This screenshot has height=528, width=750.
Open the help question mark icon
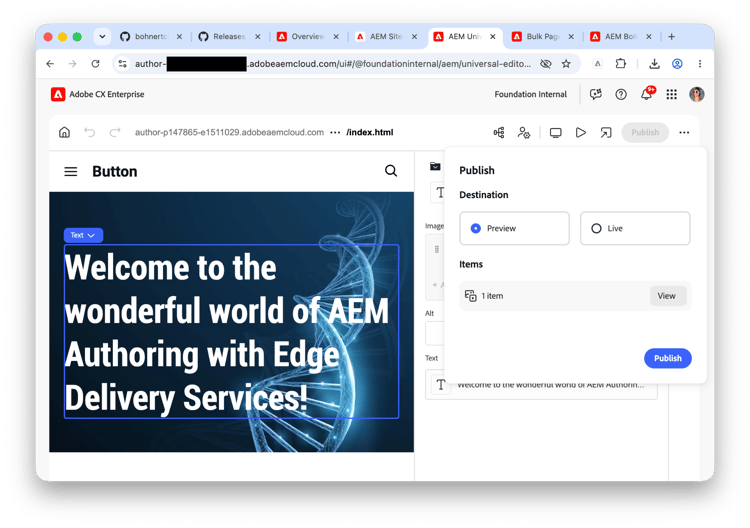[x=621, y=94]
